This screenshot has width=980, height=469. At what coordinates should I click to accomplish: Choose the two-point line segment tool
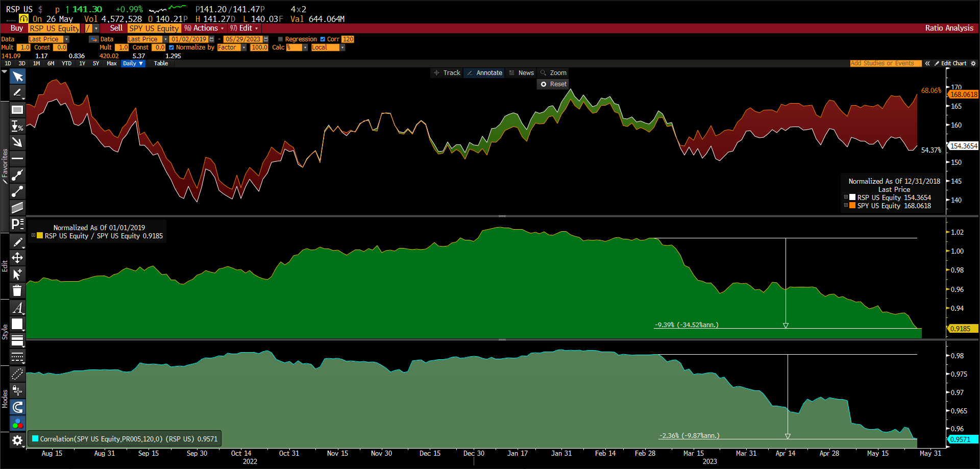point(17,191)
